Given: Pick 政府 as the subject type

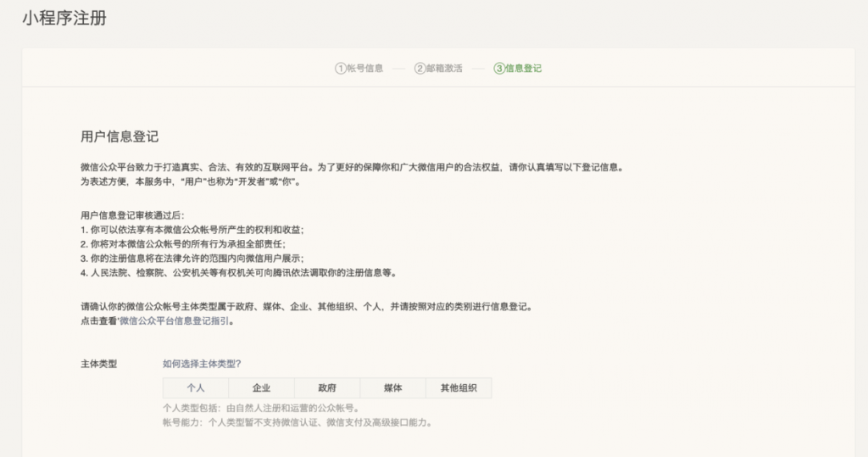Looking at the screenshot, I should coord(327,388).
